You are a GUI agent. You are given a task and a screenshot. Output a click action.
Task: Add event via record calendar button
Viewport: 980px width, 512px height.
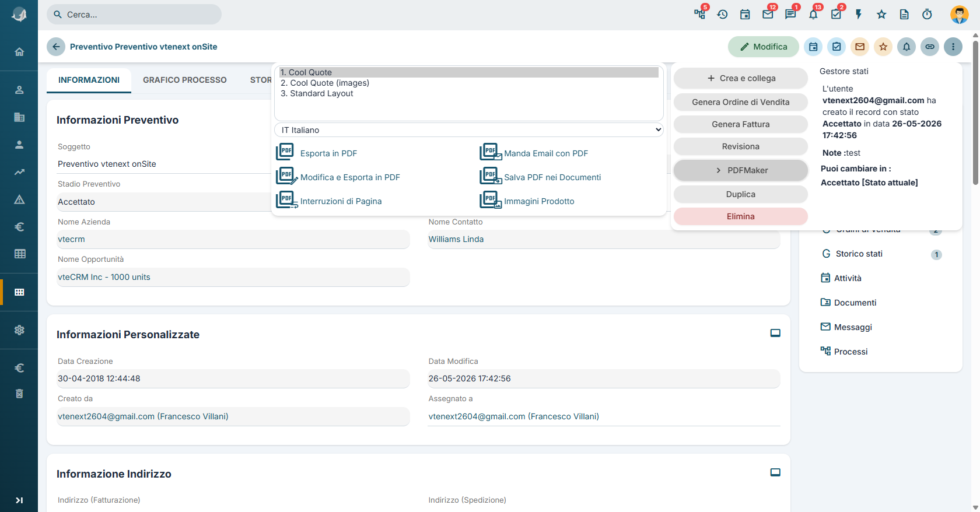click(x=813, y=47)
